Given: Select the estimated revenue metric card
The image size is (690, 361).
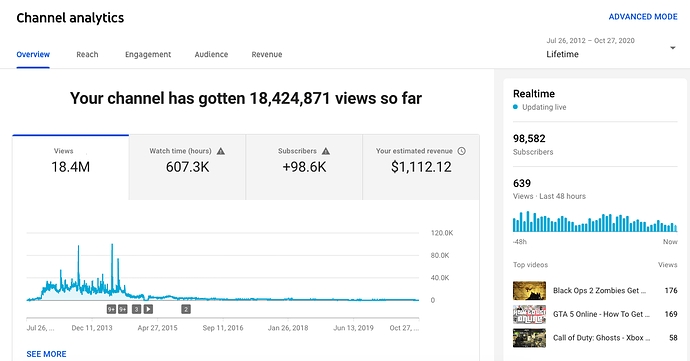Looking at the screenshot, I should [421, 167].
